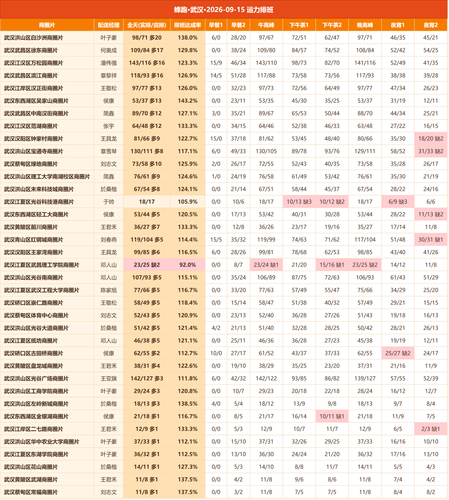The width and height of the screenshot is (449, 500).
Task: Click the 晚高峰 cell reading 141/116
Action: coord(365,63)
